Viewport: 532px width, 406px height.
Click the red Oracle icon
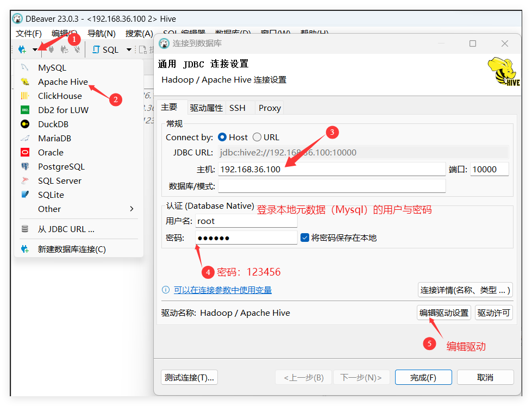coord(25,152)
